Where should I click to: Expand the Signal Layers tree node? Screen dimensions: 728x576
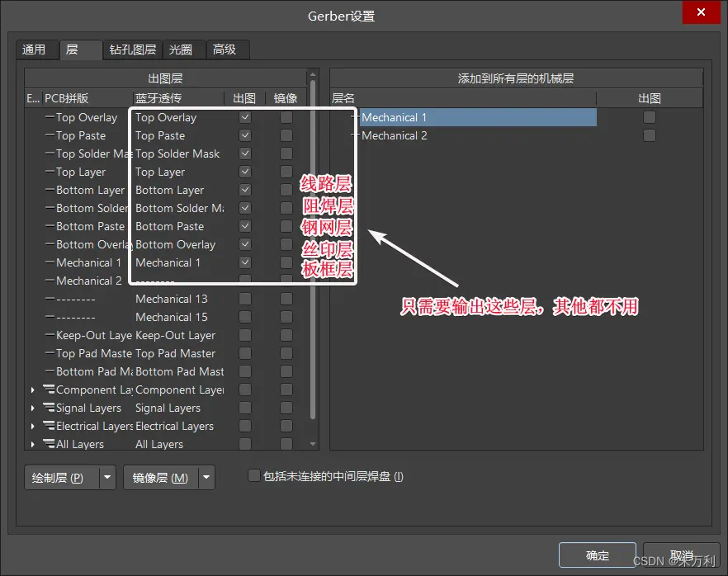pos(32,408)
